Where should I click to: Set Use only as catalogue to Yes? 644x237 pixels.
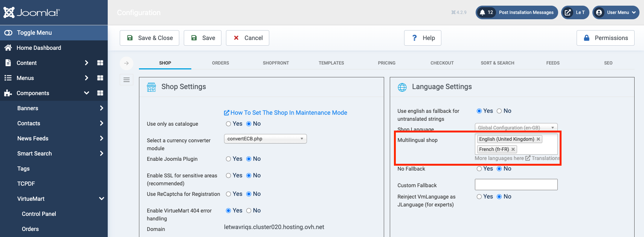229,124
